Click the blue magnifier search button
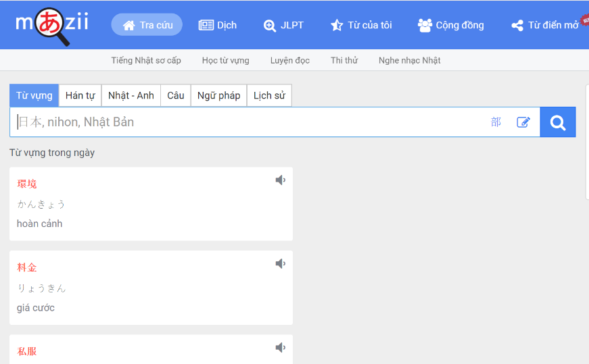The width and height of the screenshot is (589, 364). point(558,122)
